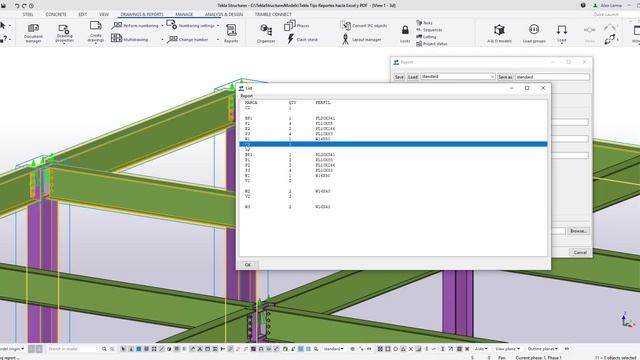Viewport: 640px width, 360px height.
Task: Click Change number tool
Action: coord(188,39)
